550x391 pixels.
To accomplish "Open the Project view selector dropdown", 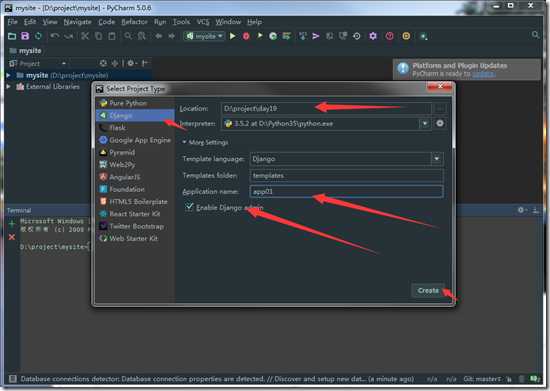I will coord(64,63).
